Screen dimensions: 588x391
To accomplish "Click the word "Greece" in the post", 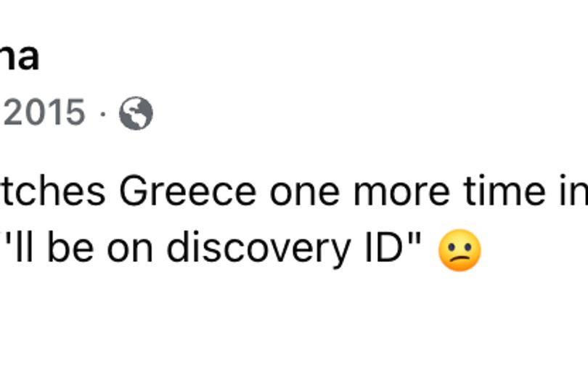I will [x=187, y=192].
